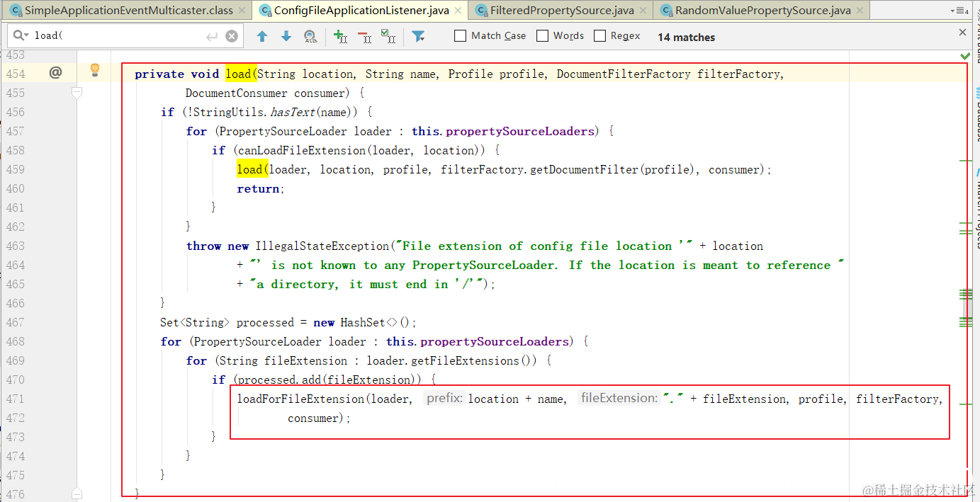Close FilteredPropertySource.java tab
Screen dimensions: 980x502
click(x=643, y=11)
